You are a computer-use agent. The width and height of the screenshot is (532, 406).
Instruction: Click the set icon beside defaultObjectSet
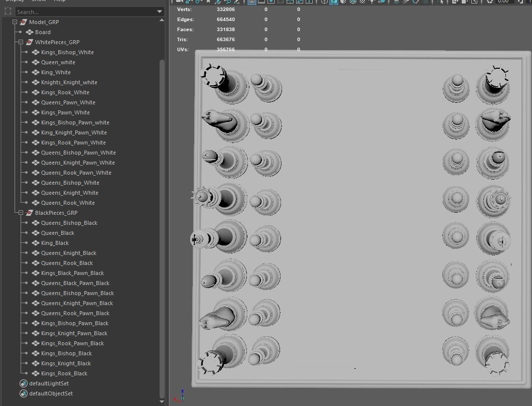click(24, 393)
